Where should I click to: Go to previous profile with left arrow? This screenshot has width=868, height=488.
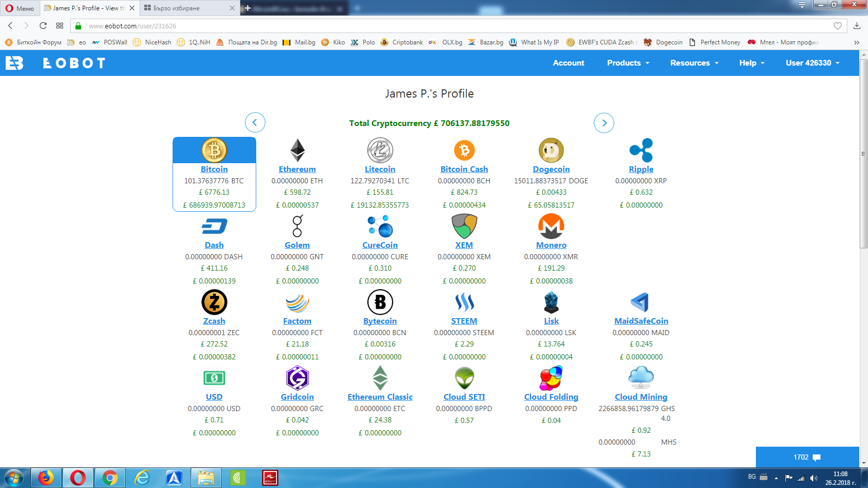tap(255, 123)
